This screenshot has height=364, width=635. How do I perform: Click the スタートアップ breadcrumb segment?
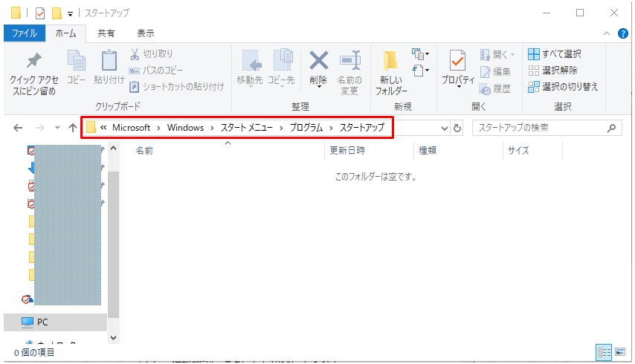click(361, 128)
